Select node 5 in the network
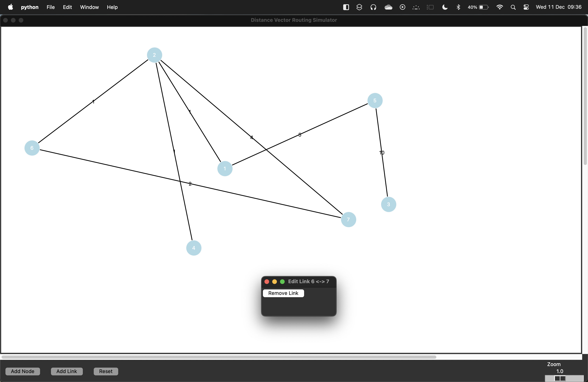This screenshot has width=588, height=382. (x=375, y=101)
